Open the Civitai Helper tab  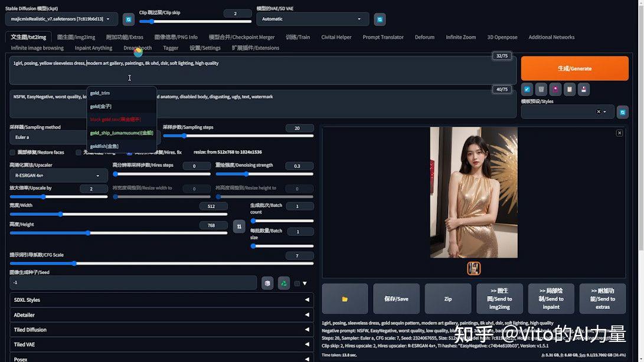(x=336, y=37)
